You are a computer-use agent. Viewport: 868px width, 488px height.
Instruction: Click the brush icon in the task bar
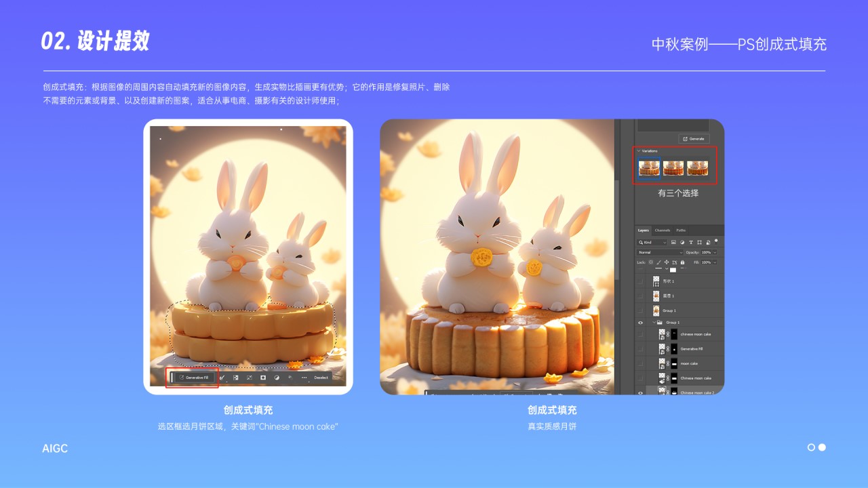point(222,377)
